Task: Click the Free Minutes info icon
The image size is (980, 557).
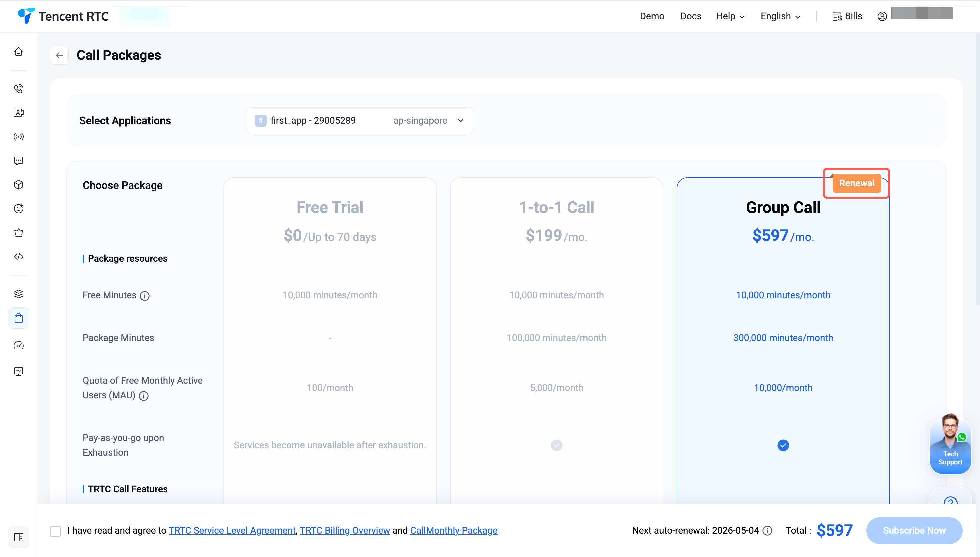Action: pos(145,296)
